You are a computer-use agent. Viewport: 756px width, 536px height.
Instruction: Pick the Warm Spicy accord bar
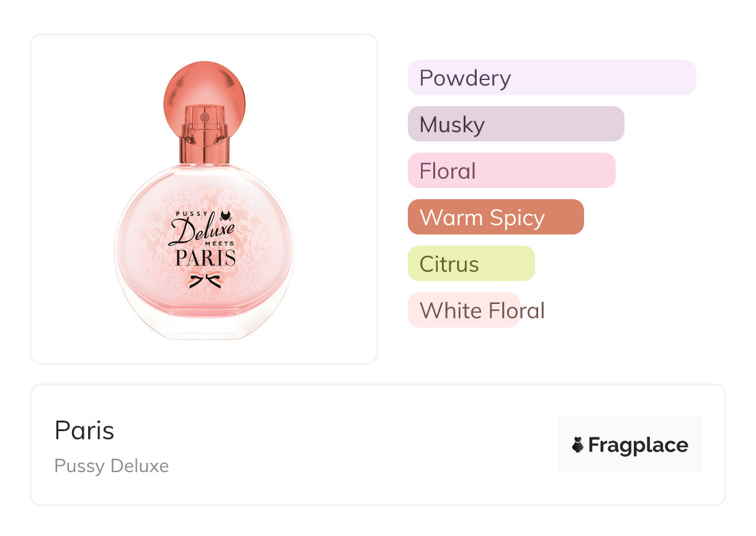click(495, 217)
